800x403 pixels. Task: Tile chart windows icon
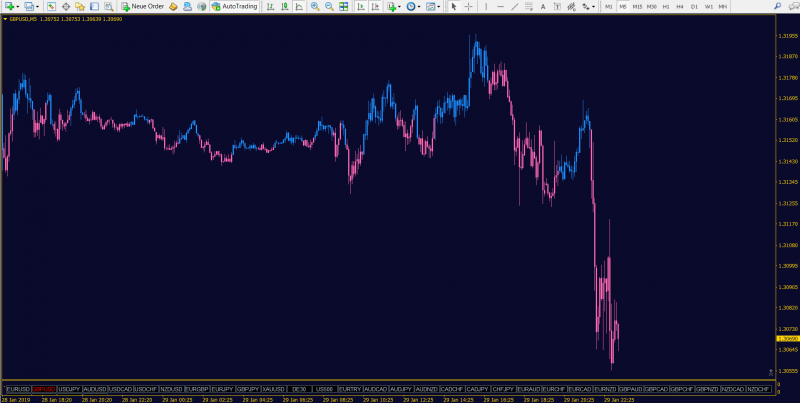tap(344, 7)
